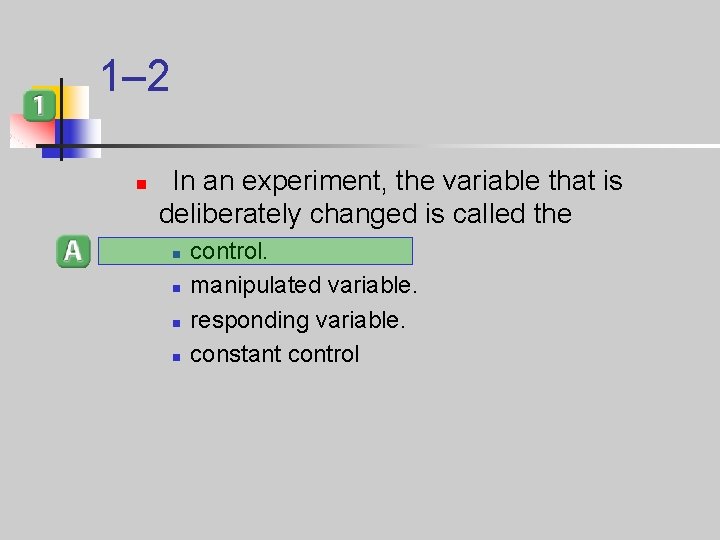Click the red square bullet beside the question
Image resolution: width=720 pixels, height=540 pixels.
[x=141, y=185]
